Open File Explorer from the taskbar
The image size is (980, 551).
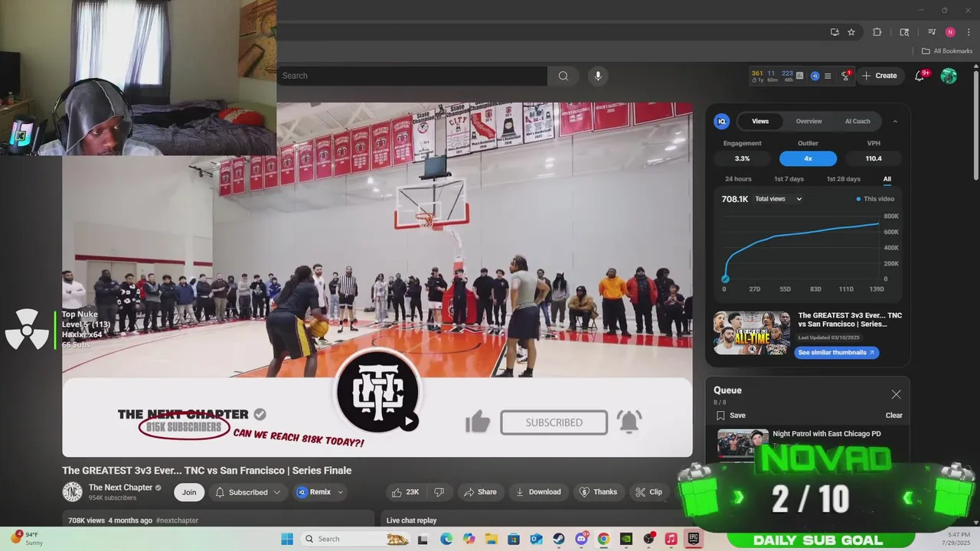pyautogui.click(x=492, y=539)
